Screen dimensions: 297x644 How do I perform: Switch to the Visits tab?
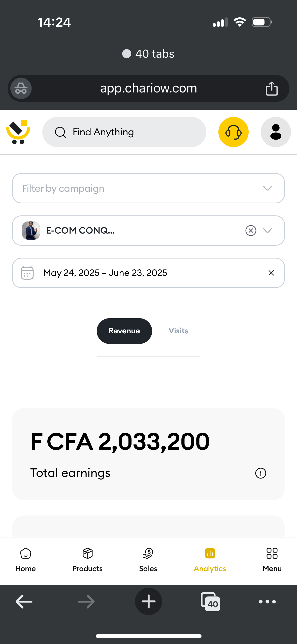[178, 331]
